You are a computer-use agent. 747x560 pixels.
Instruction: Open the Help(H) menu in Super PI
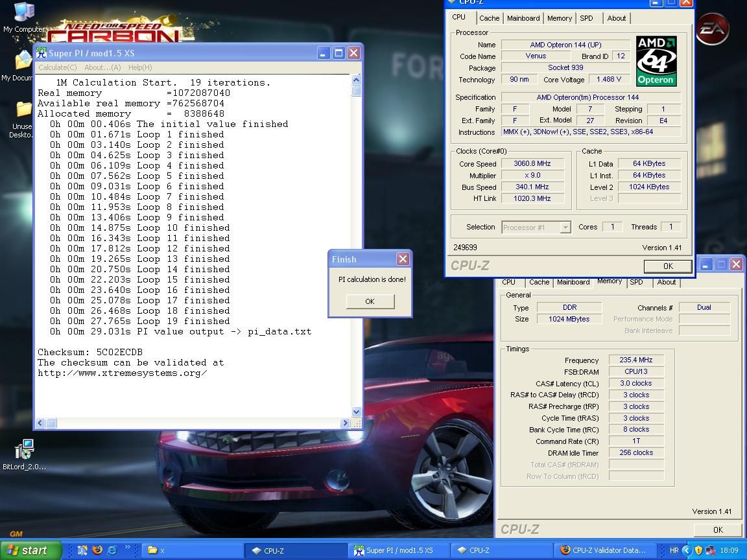click(x=140, y=67)
